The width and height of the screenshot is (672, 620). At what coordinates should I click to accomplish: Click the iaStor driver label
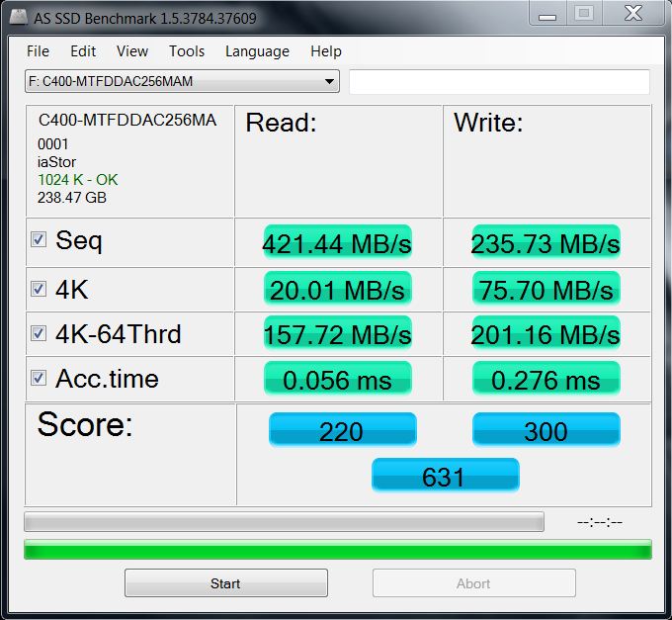tap(56, 162)
